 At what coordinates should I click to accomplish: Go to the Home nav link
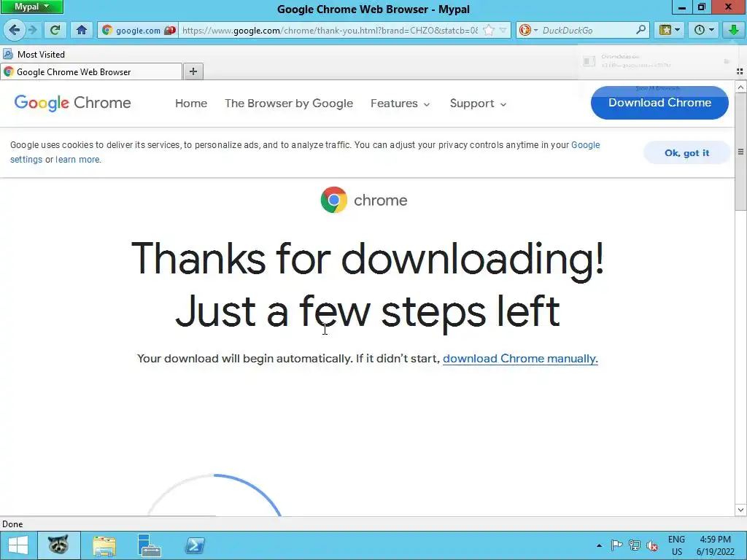(191, 104)
